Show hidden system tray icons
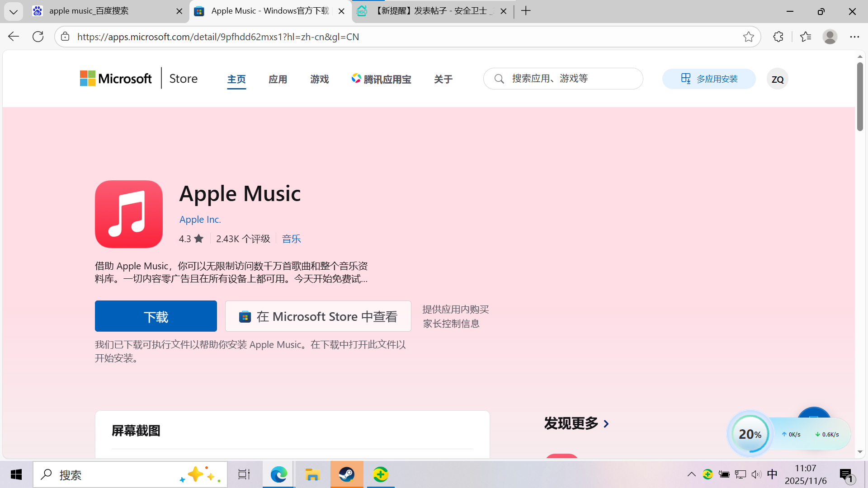The width and height of the screenshot is (868, 488). click(x=691, y=474)
